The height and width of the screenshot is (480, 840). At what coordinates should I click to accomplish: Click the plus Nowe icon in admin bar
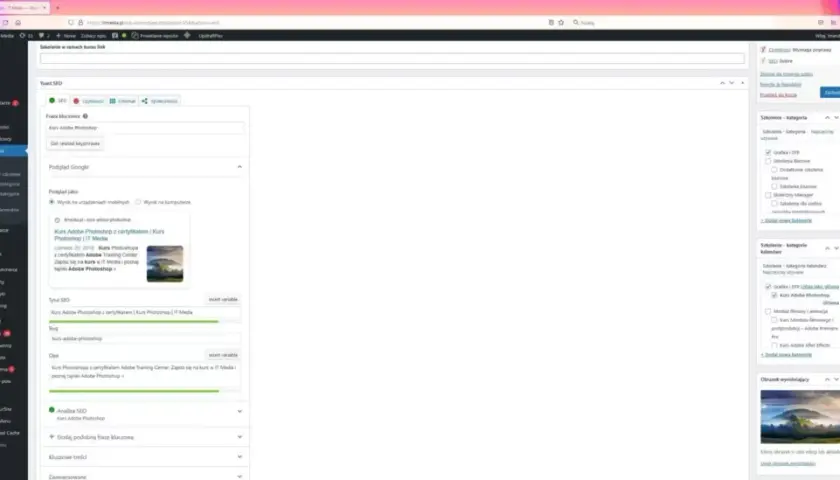[x=58, y=36]
